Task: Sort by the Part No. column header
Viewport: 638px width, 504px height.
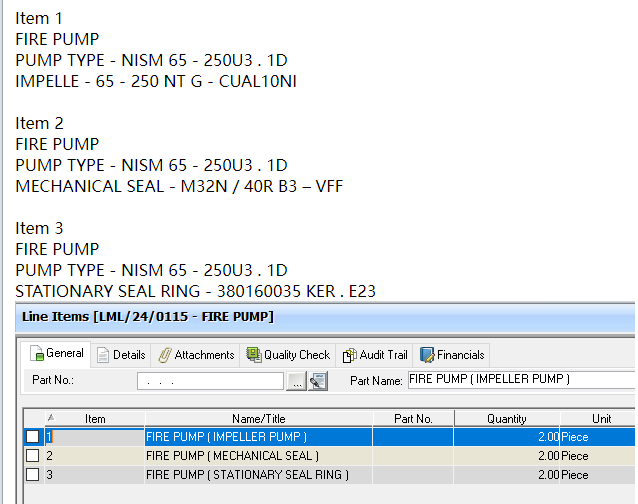Action: coord(413,419)
